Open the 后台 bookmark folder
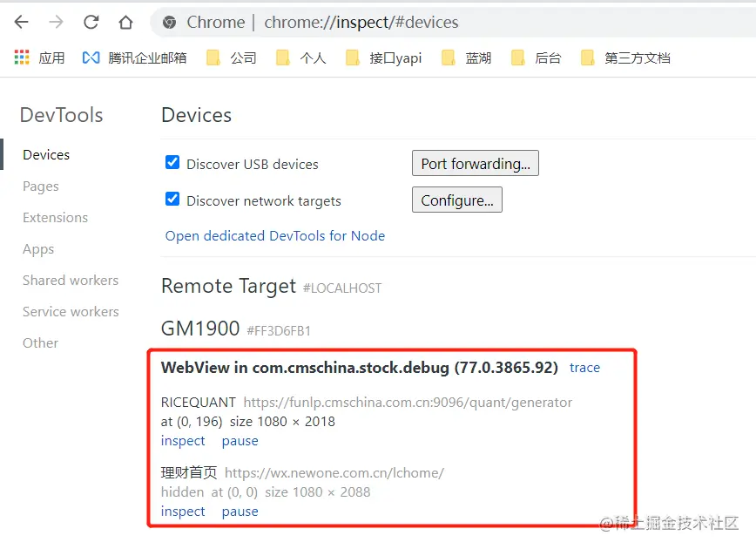 point(537,58)
